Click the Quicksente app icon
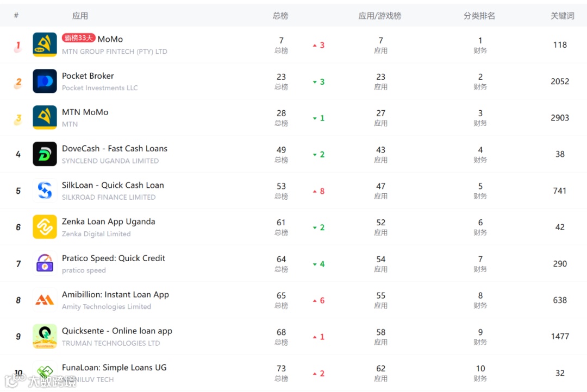587x392 pixels. tap(45, 336)
